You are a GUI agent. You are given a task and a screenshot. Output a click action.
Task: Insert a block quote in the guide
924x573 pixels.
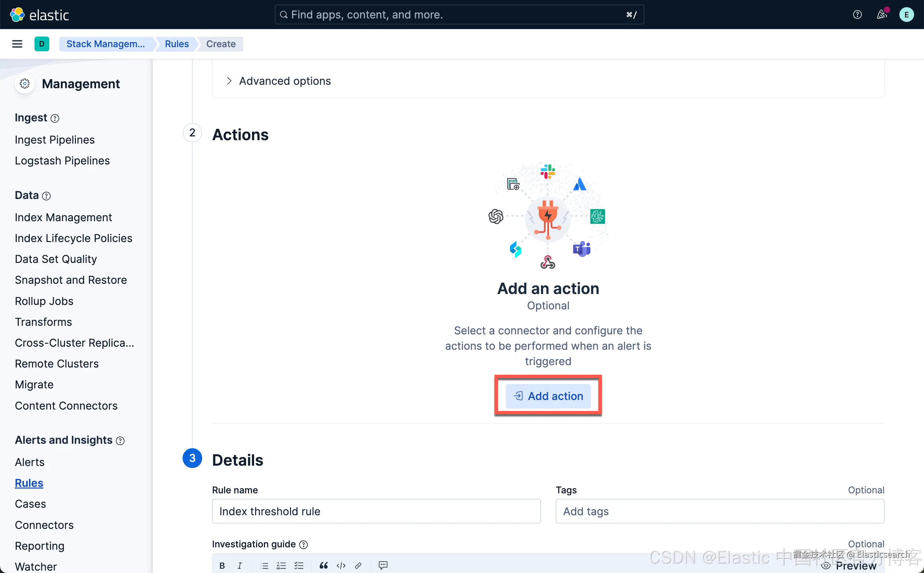click(x=323, y=565)
